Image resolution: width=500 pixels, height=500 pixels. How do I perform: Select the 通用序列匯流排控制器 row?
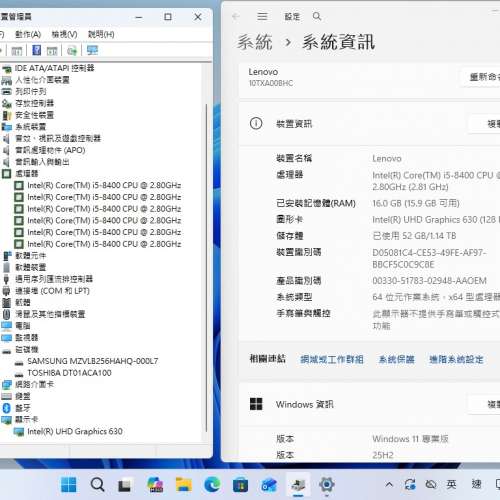[x=54, y=279]
